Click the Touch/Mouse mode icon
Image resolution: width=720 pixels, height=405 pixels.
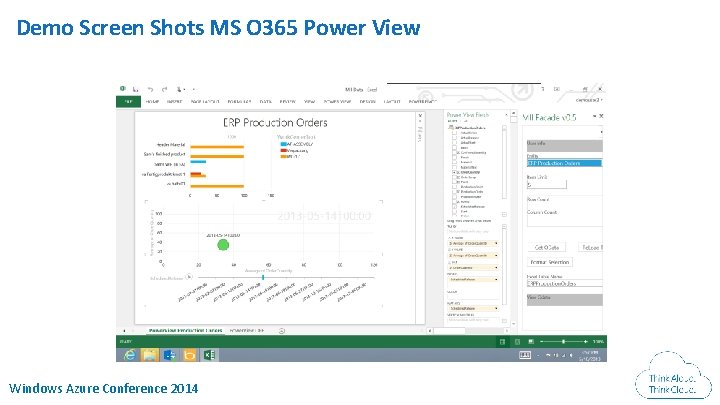[x=180, y=89]
